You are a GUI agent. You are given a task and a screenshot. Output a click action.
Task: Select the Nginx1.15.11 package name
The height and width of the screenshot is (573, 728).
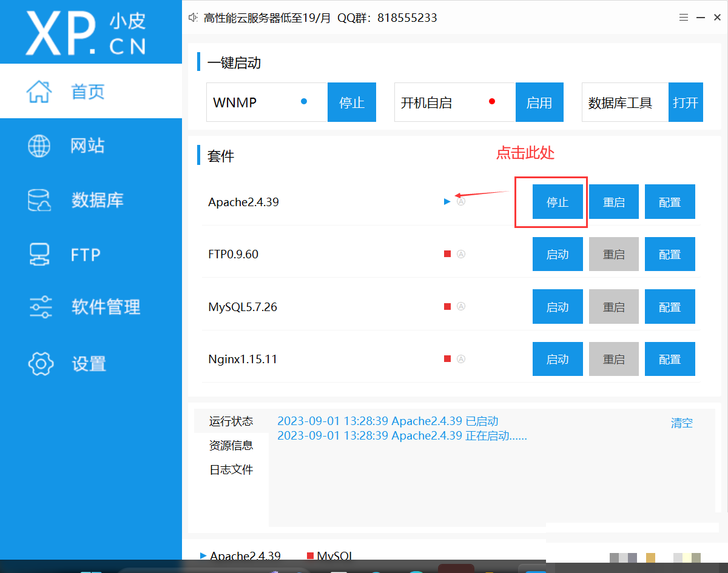[243, 359]
